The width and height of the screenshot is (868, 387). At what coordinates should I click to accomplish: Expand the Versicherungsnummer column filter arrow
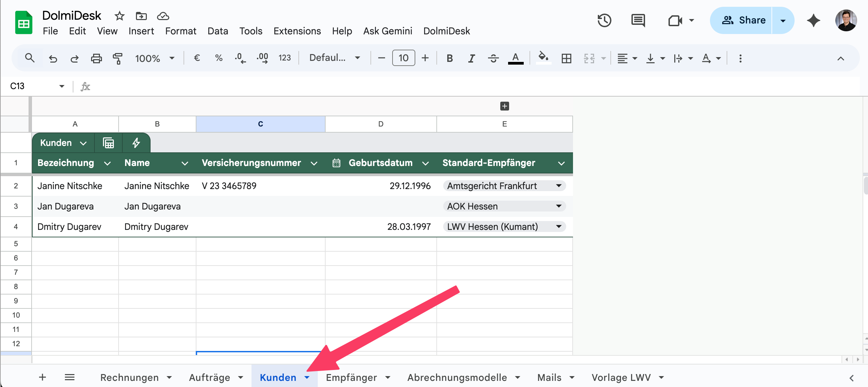[314, 163]
